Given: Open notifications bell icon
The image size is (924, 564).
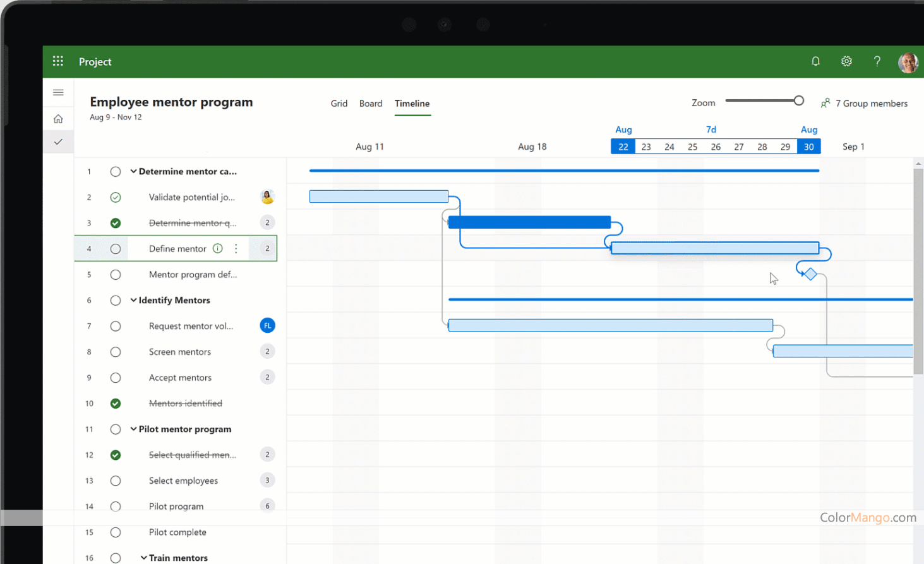Looking at the screenshot, I should (815, 61).
